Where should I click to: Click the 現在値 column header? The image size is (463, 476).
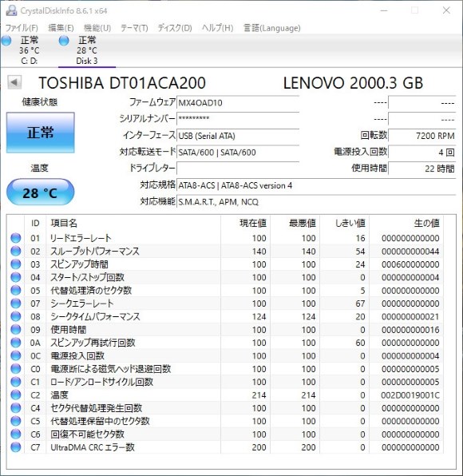tap(245, 223)
